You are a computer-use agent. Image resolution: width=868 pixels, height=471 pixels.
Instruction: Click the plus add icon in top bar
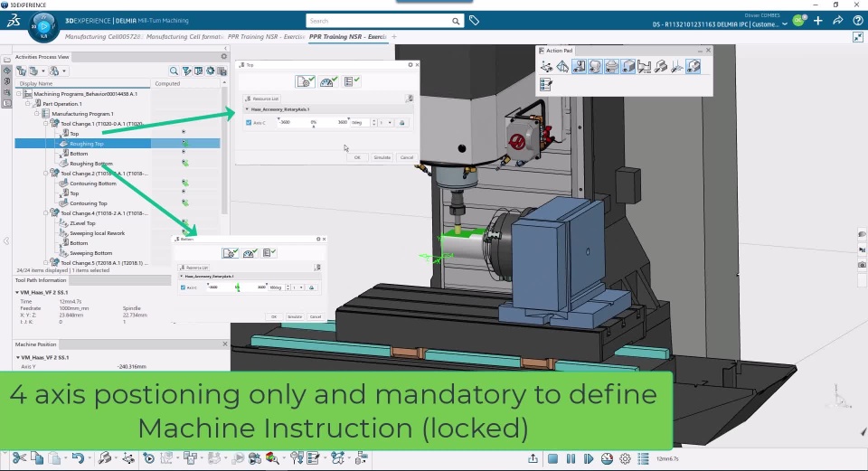[x=817, y=21]
